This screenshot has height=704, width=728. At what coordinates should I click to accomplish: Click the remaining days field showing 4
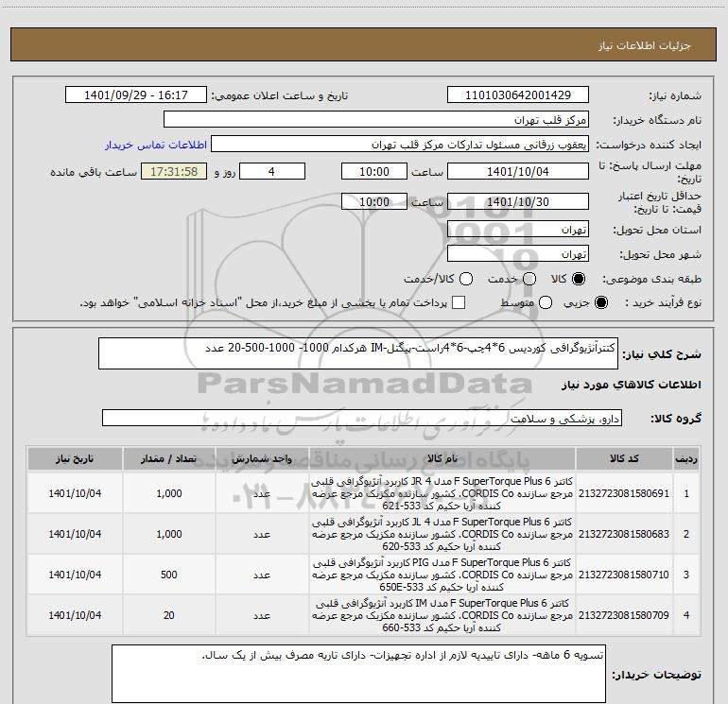[x=272, y=171]
